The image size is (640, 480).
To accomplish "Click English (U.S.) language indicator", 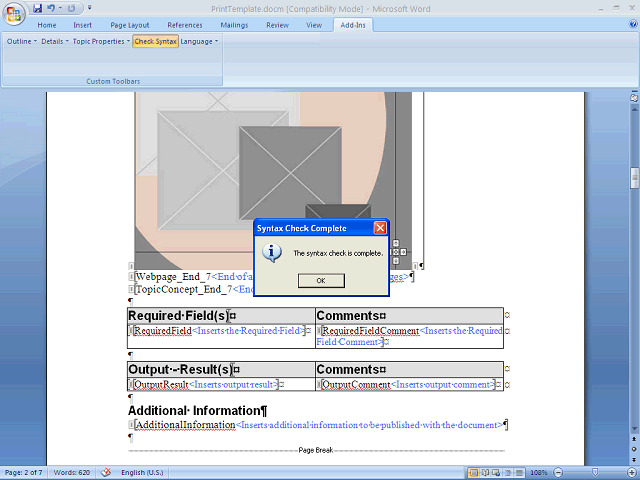I will 142,473.
